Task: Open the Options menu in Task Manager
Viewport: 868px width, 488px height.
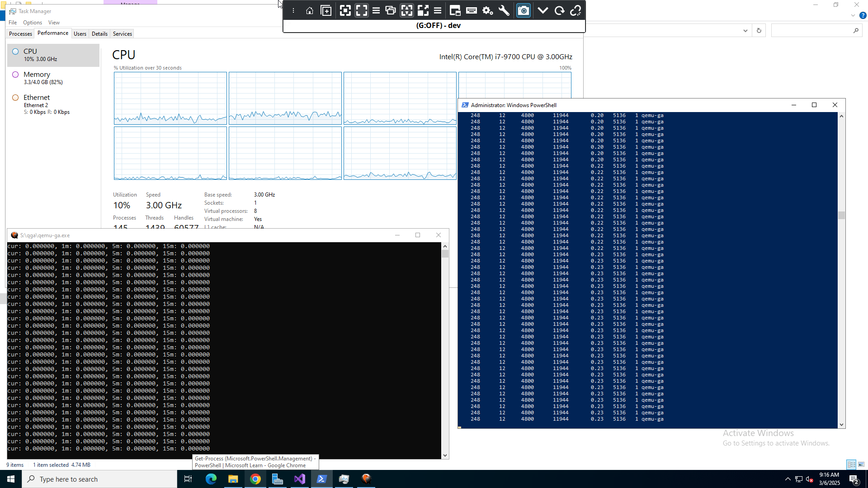Action: 33,23
